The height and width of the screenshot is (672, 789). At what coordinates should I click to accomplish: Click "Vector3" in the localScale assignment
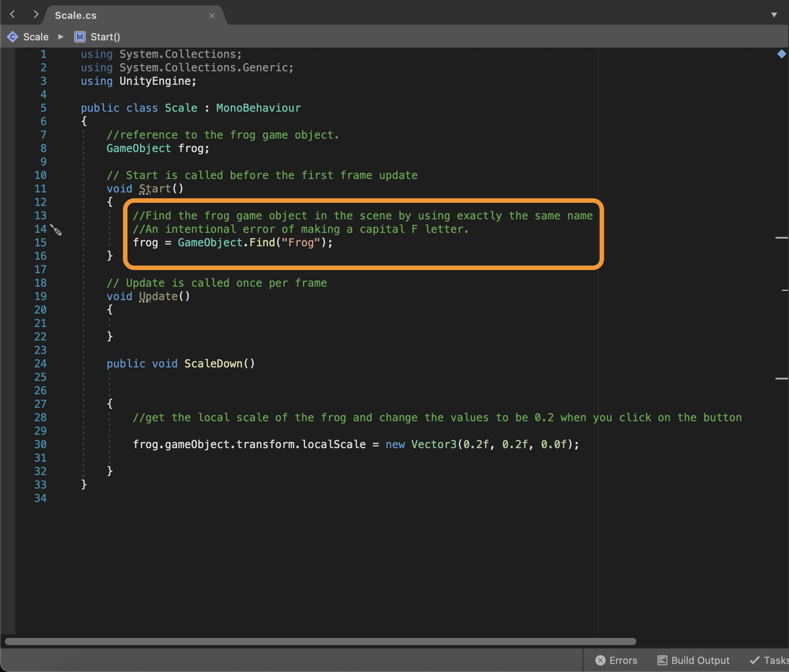(434, 445)
